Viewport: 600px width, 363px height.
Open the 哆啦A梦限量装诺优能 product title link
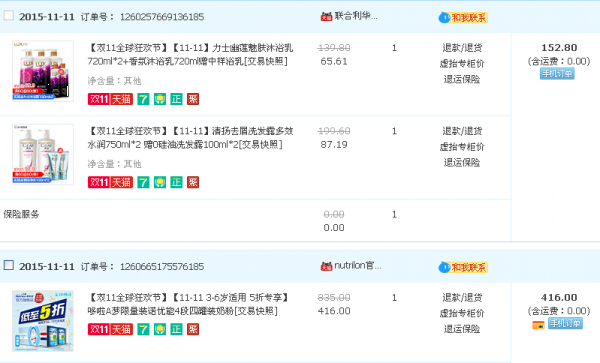188,304
